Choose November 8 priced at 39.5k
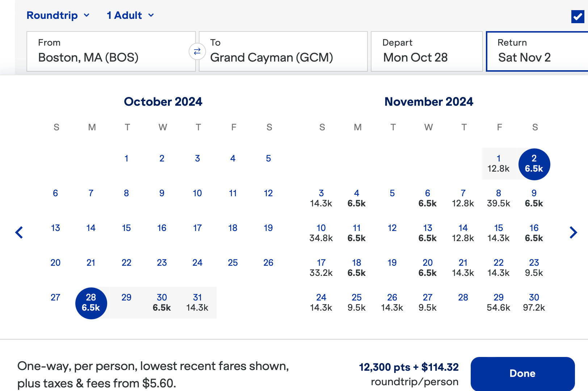 pos(499,198)
